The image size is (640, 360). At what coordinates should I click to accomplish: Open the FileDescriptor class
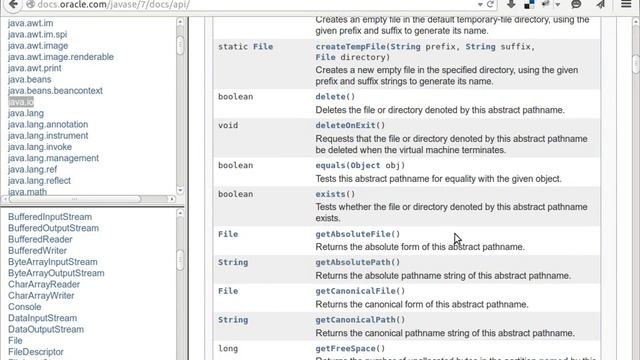pos(36,352)
